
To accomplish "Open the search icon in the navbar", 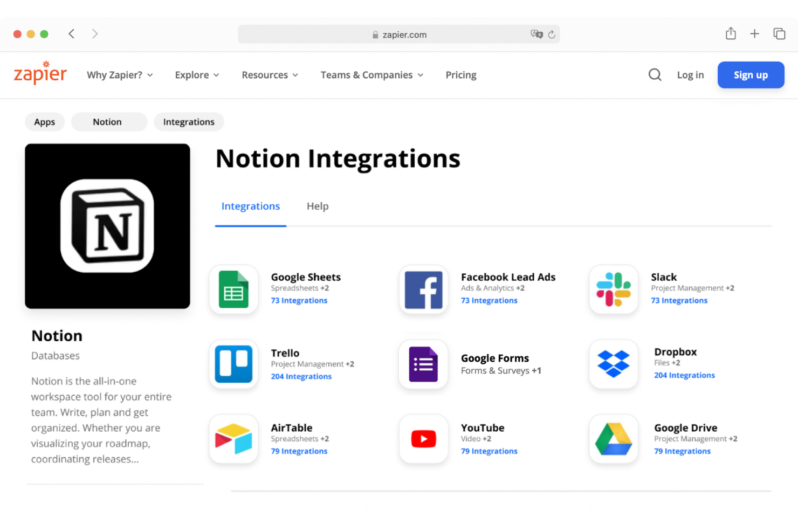I will [x=655, y=75].
